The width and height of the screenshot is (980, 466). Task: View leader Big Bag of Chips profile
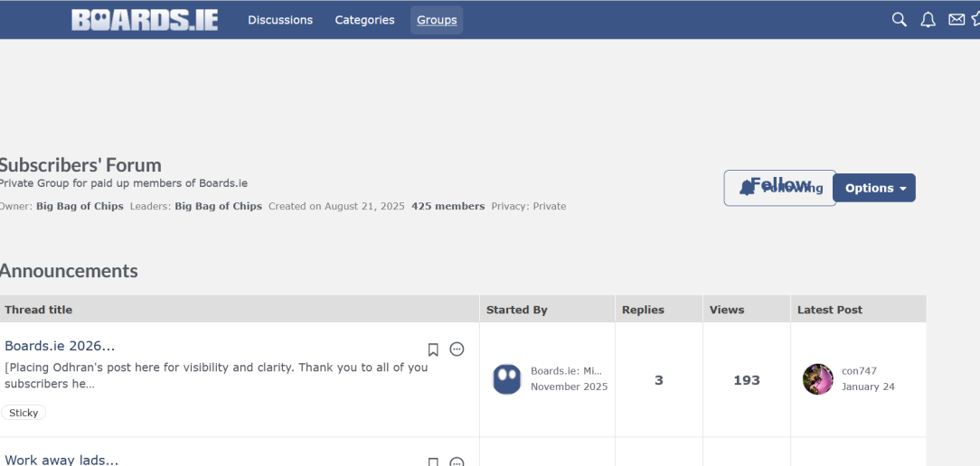tap(218, 206)
